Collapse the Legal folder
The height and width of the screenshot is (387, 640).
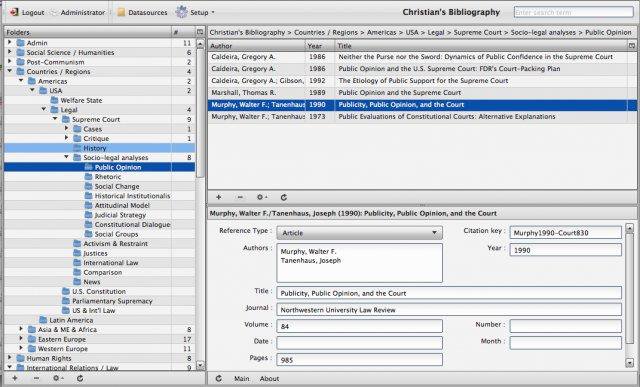point(44,109)
